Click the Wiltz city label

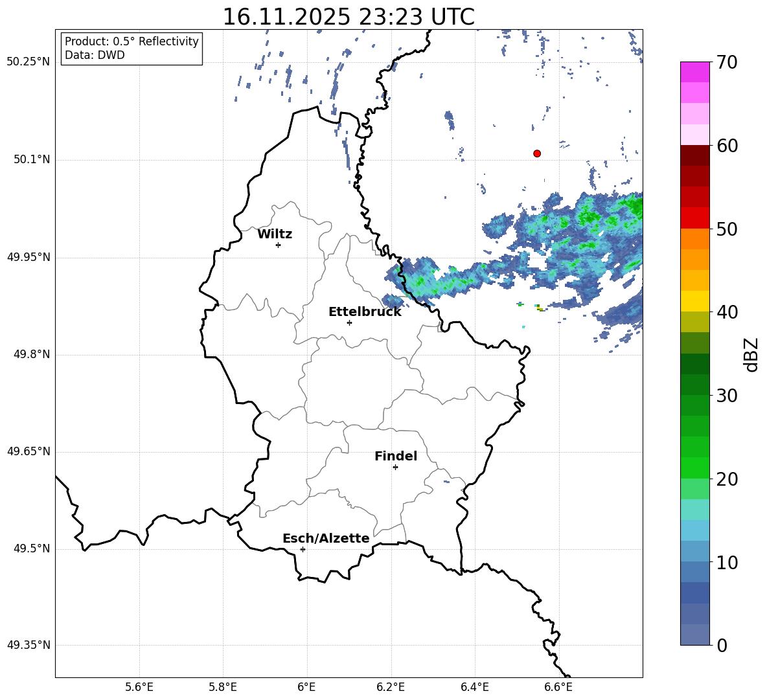pyautogui.click(x=275, y=234)
